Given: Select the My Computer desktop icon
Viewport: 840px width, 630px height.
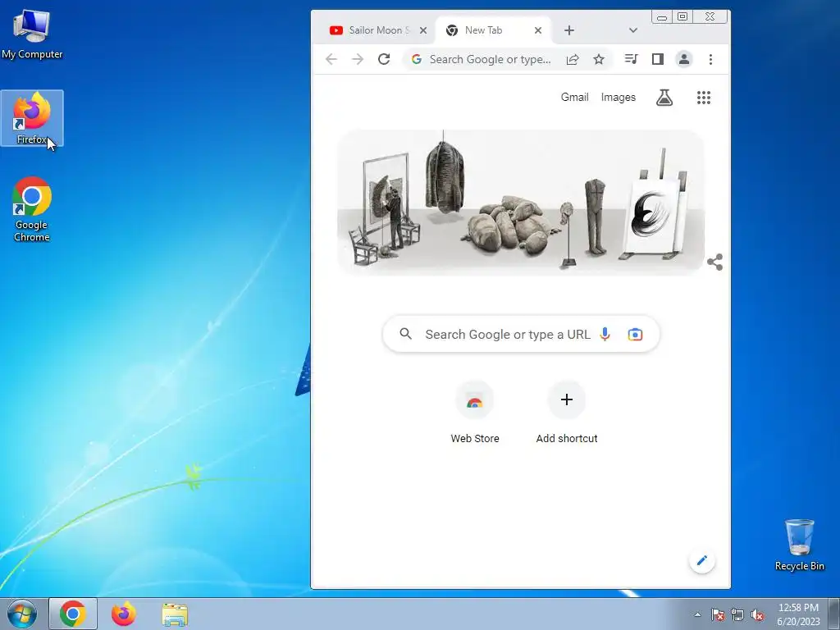Looking at the screenshot, I should 32,33.
